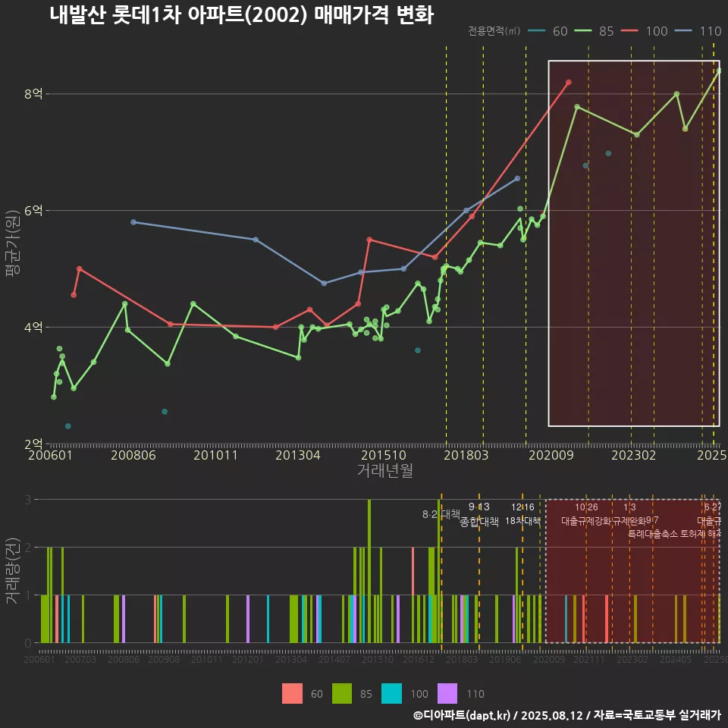Click the first blue 110㎡ data point
The image size is (728, 728).
tap(133, 222)
